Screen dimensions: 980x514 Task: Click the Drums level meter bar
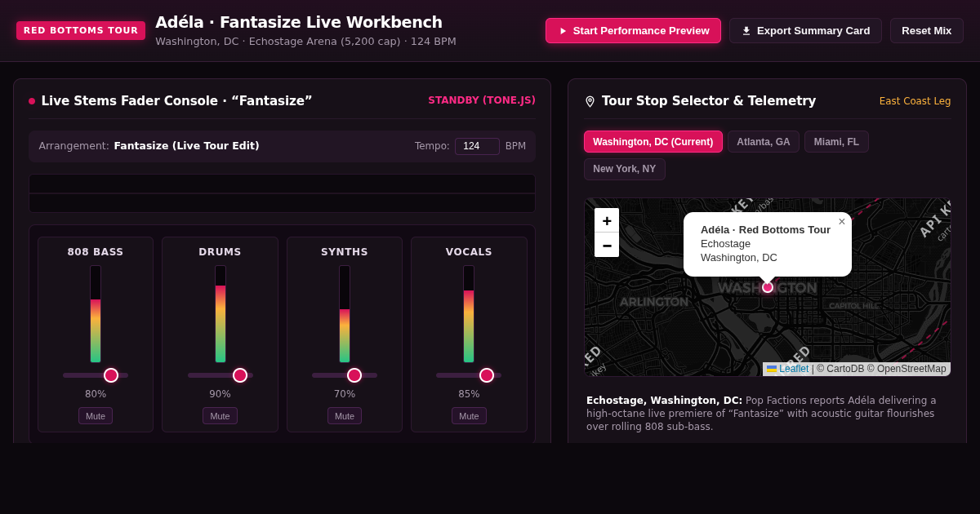220,314
